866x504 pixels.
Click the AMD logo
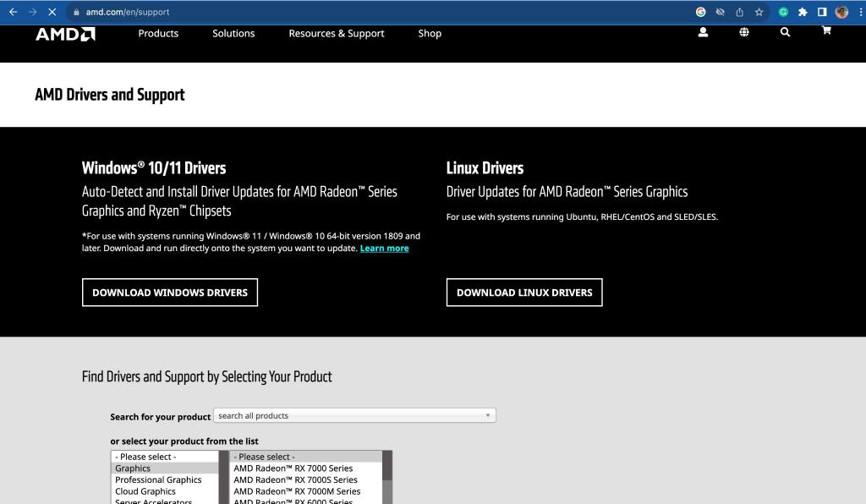[x=63, y=34]
